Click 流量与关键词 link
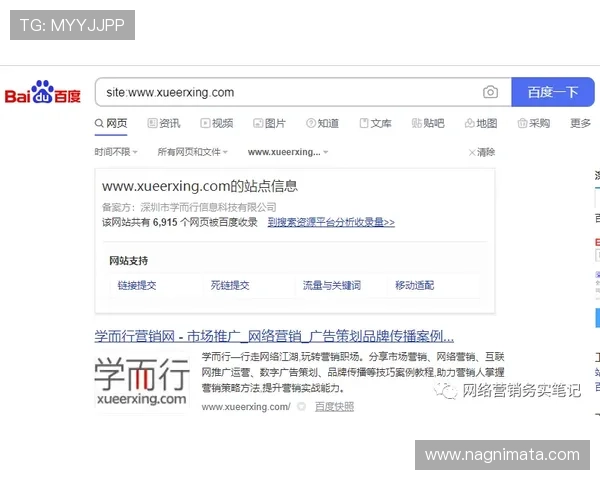The height and width of the screenshot is (480, 600). (x=332, y=285)
